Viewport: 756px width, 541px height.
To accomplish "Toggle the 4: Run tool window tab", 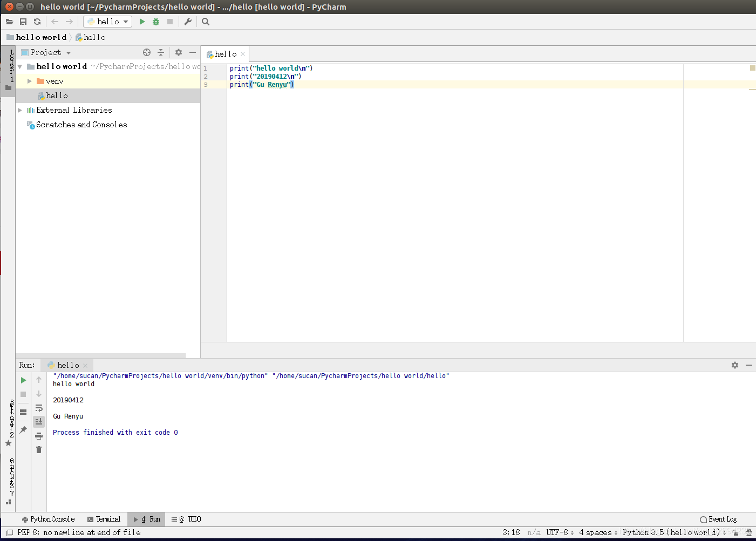I will pyautogui.click(x=147, y=519).
